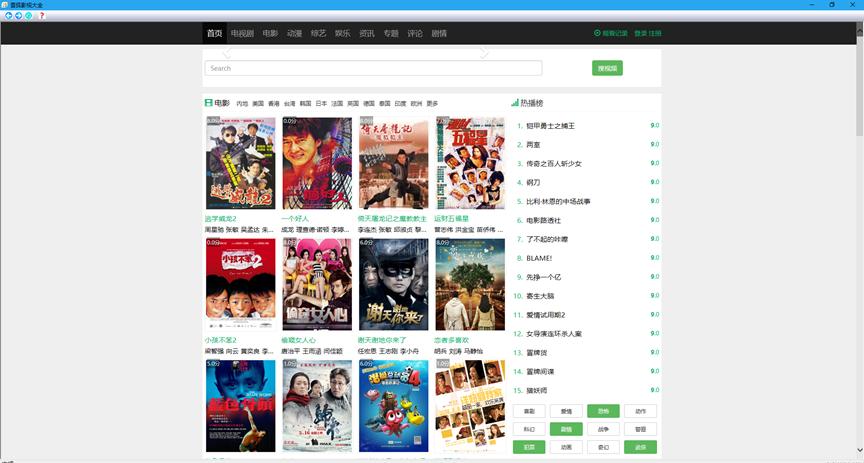The image size is (864, 463).
Task: Filter movies by 美国 region
Action: [x=258, y=103]
